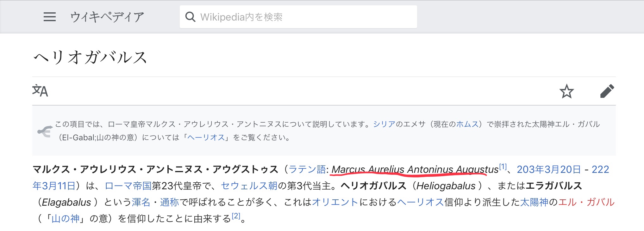
Task: Click the pencil edit icon
Action: click(607, 91)
